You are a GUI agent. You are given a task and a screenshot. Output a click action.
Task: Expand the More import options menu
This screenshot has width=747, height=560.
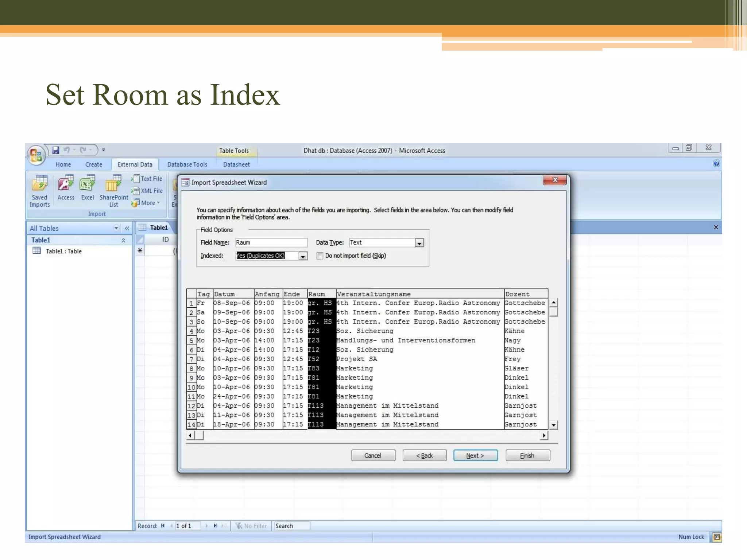coord(146,203)
